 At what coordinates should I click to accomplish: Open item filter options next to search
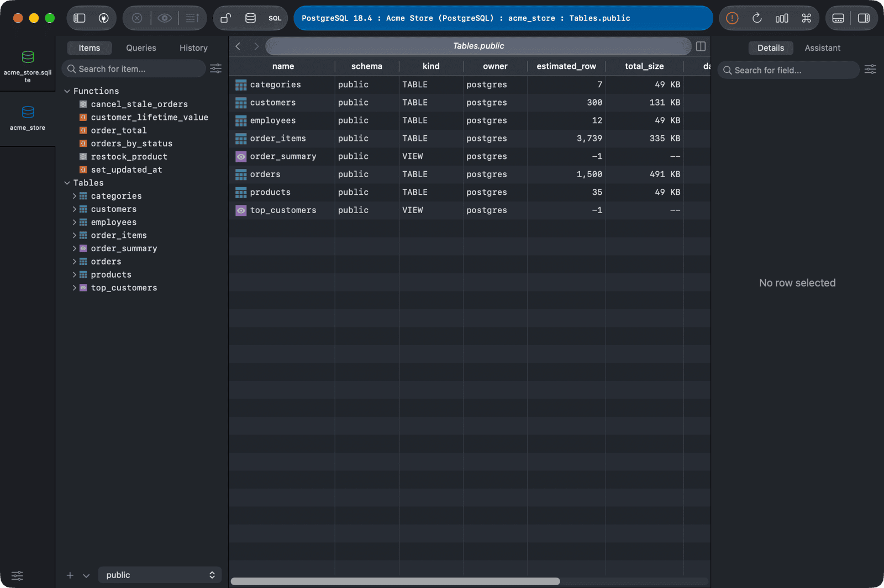215,68
